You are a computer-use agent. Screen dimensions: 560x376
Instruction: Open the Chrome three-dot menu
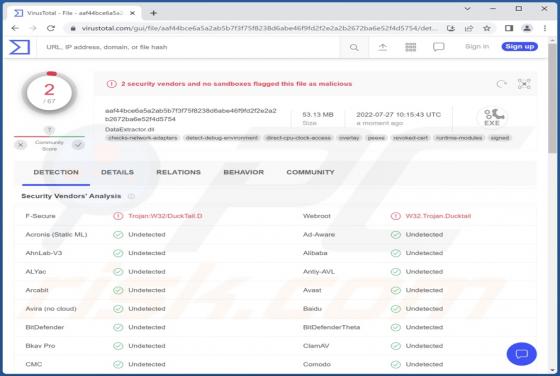pos(545,28)
